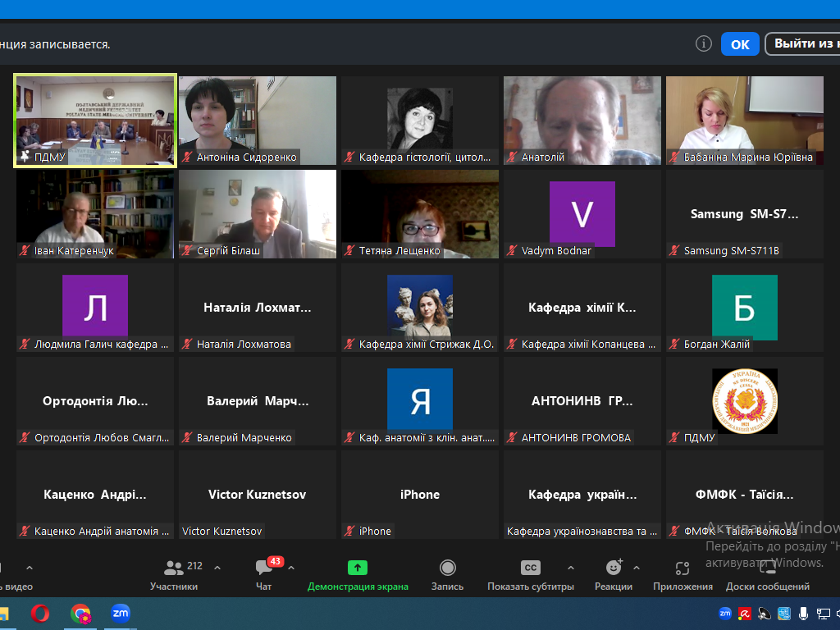
Task: Select Антоніна Сидоренко video tile
Action: pos(258,121)
